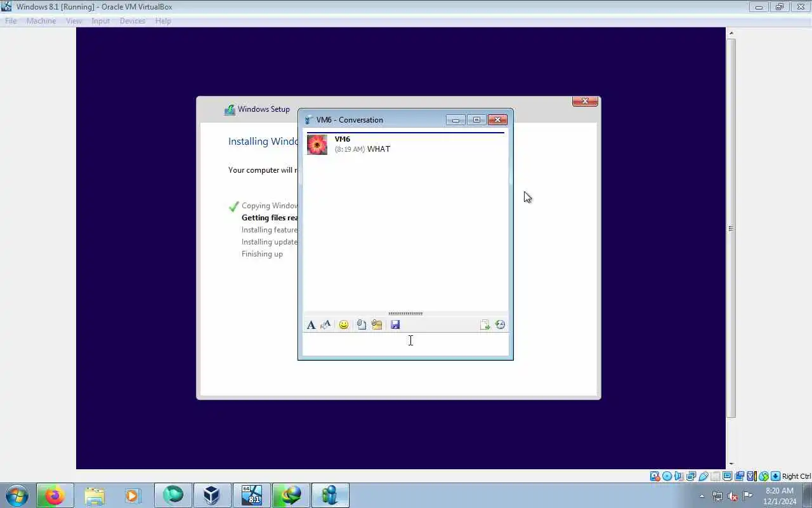Open the Help menu in VirtualBox
The height and width of the screenshot is (508, 812).
[x=163, y=21]
